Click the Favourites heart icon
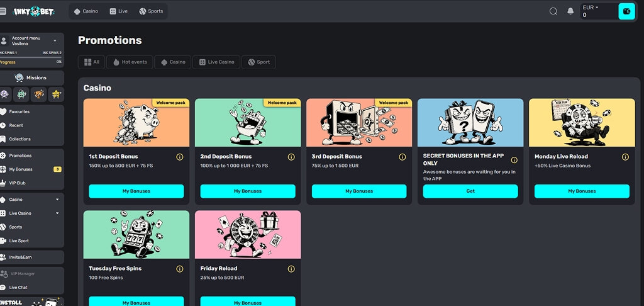The image size is (644, 306). coord(3,111)
